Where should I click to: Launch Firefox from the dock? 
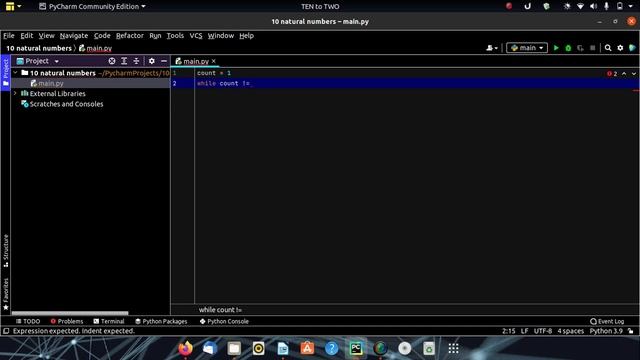point(185,349)
